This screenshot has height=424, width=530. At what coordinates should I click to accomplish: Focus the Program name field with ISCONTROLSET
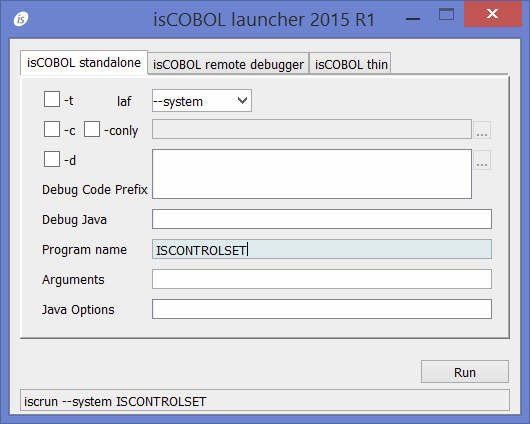[x=322, y=250]
